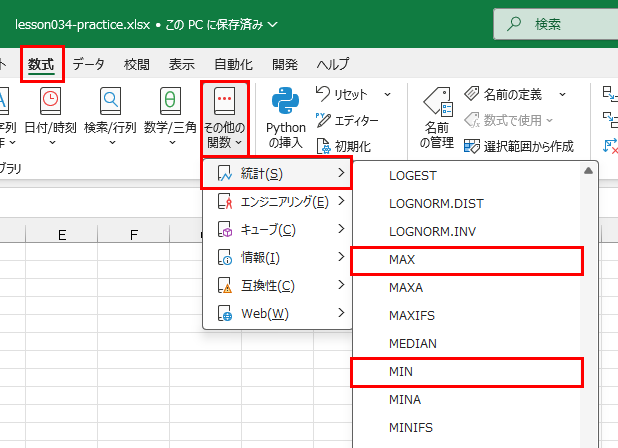
Task: Click 名前の定義 button
Action: [x=504, y=94]
